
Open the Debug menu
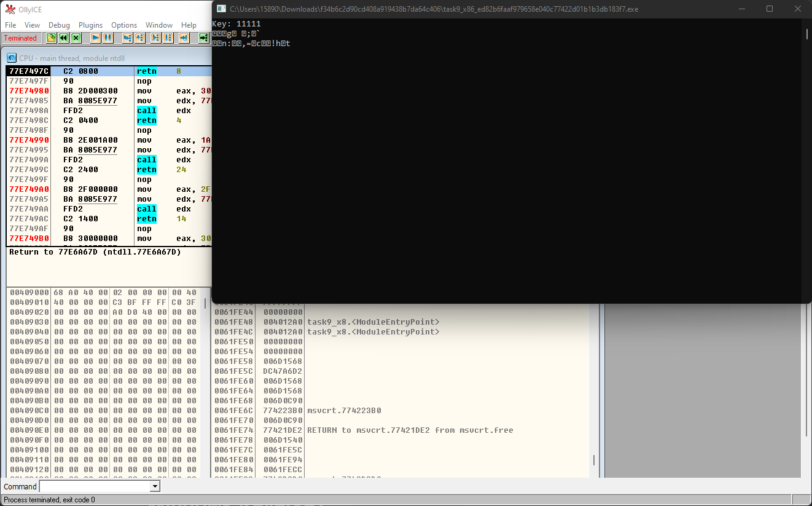pyautogui.click(x=60, y=25)
